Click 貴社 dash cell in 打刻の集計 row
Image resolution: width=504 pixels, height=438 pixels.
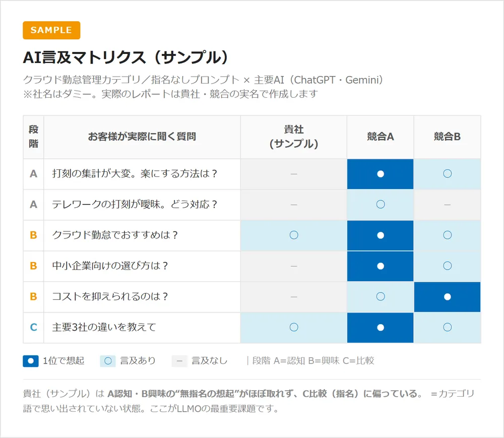tap(294, 174)
